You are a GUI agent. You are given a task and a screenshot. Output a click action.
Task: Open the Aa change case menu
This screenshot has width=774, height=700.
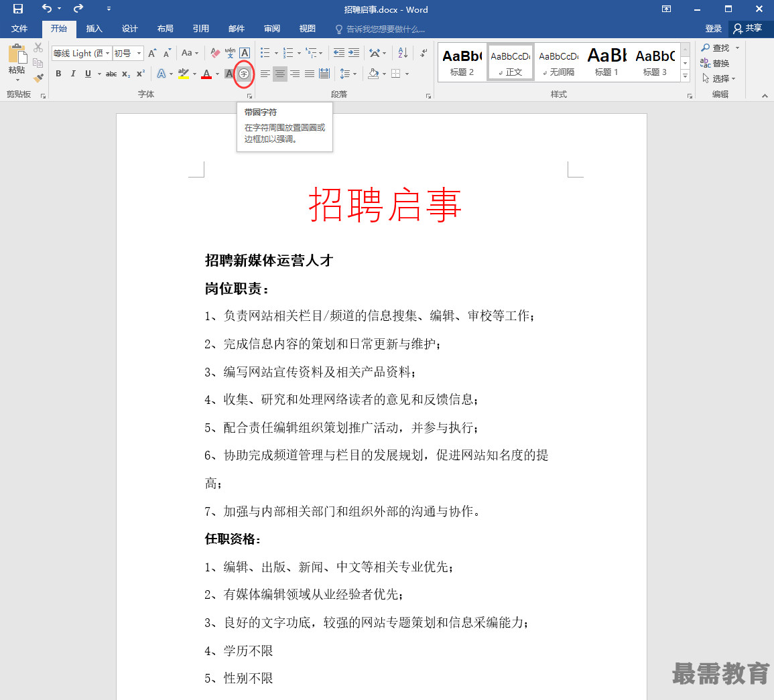coord(190,53)
